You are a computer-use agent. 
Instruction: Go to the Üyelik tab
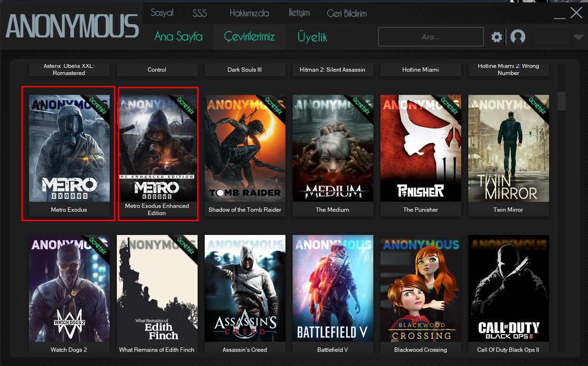click(x=312, y=37)
